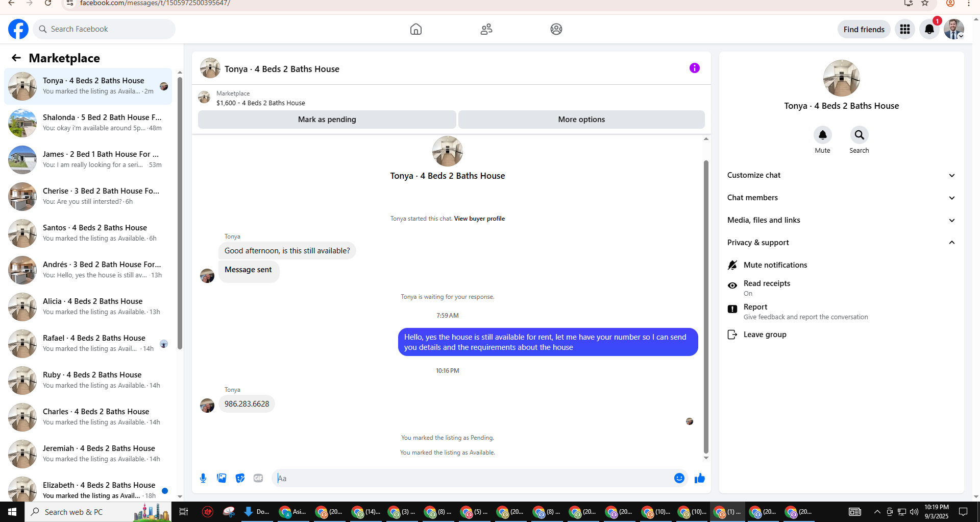The image size is (980, 522).
Task: Open the Facebook home logo
Action: point(18,29)
